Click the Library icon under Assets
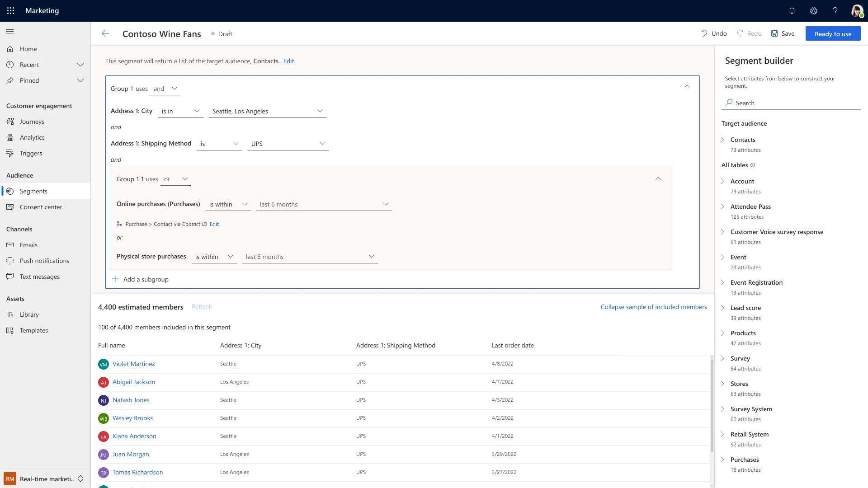The image size is (868, 488). coord(10,314)
